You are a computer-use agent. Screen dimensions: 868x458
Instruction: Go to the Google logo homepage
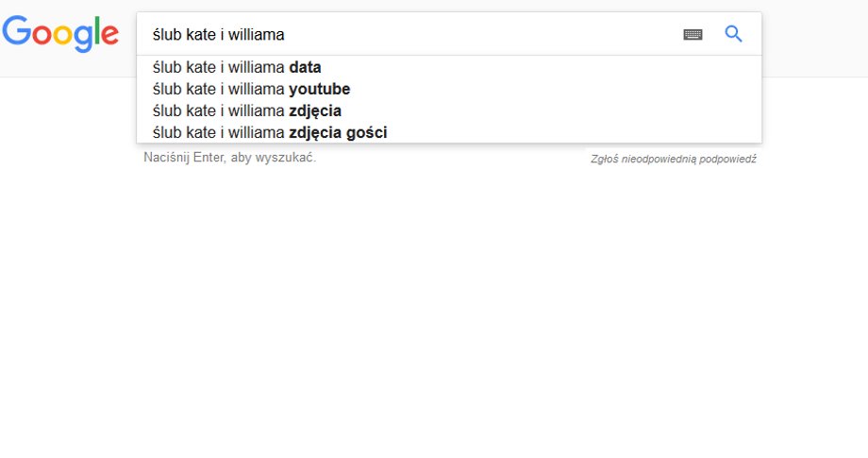(60, 34)
